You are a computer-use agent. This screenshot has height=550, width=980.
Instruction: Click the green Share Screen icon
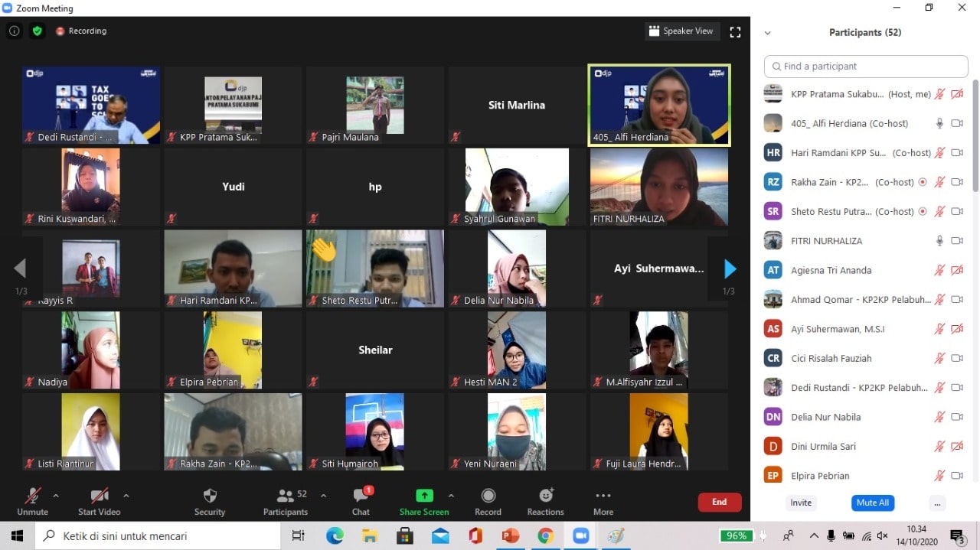(x=424, y=496)
